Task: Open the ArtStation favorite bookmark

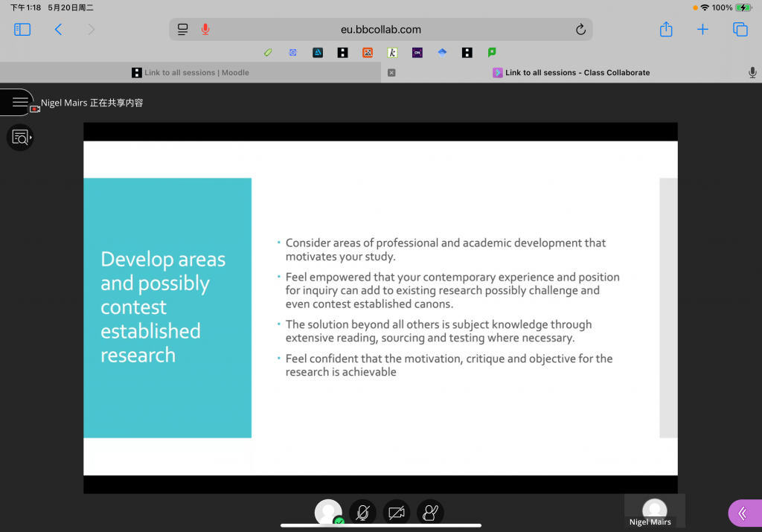Action: tap(318, 53)
